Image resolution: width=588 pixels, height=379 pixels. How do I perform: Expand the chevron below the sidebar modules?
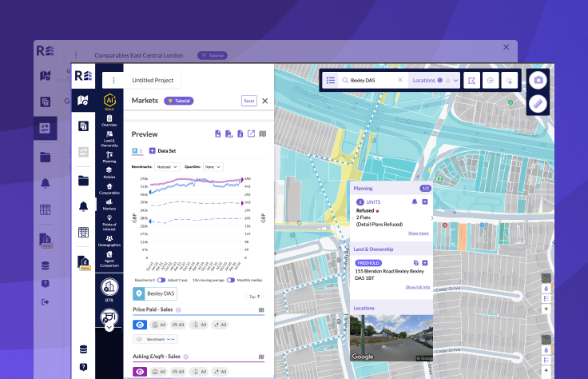point(109,327)
